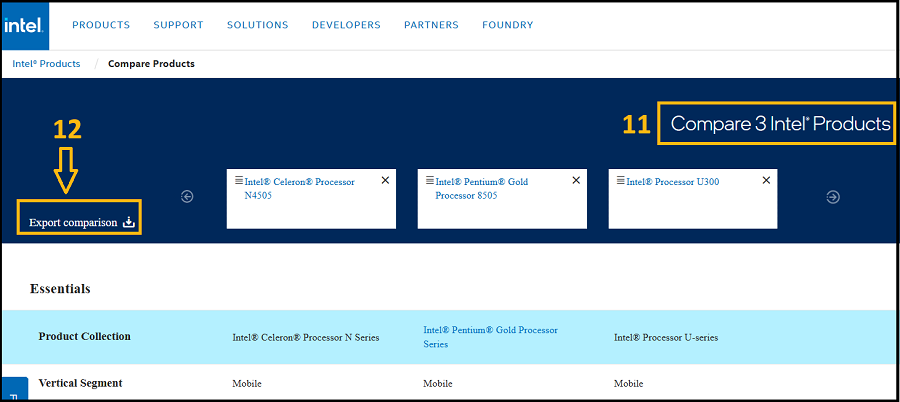Open the FOUNDRY menu

coord(507,25)
